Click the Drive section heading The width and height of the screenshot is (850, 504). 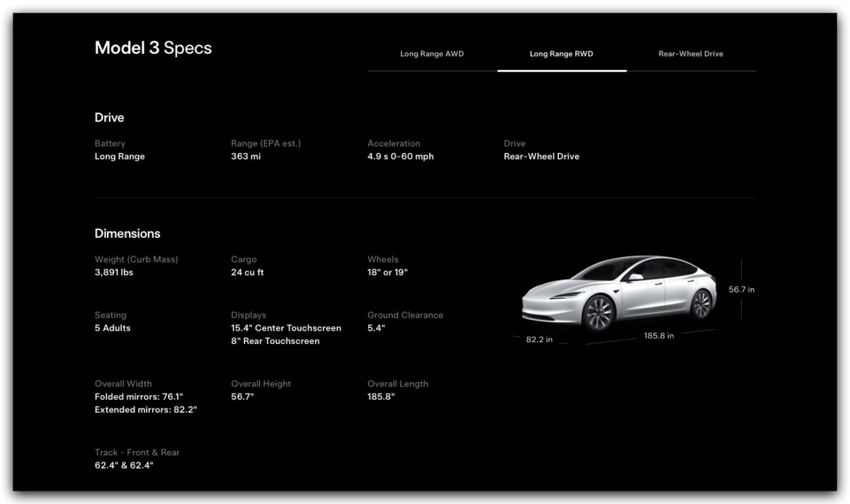tap(109, 118)
